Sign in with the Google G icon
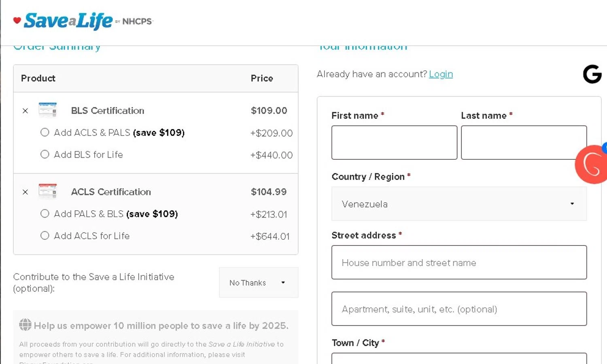The image size is (607, 364). (x=592, y=74)
